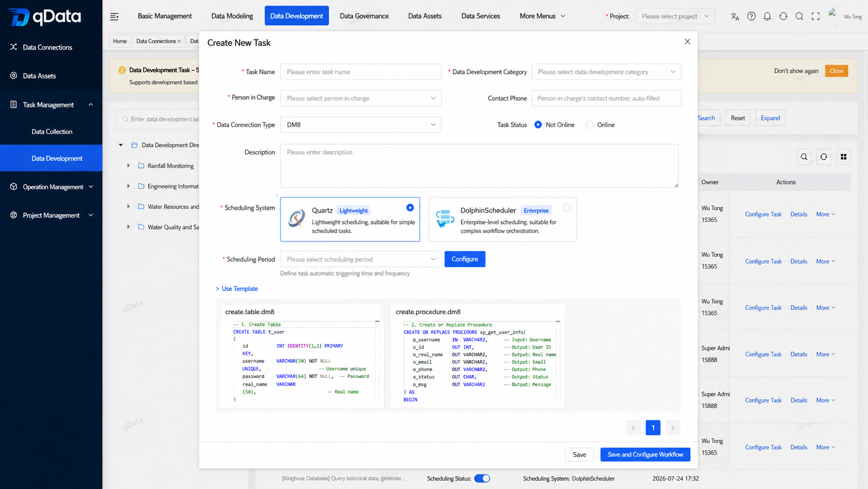Expand the Engineering Information tree node
The image size is (868, 489).
pos(128,186)
